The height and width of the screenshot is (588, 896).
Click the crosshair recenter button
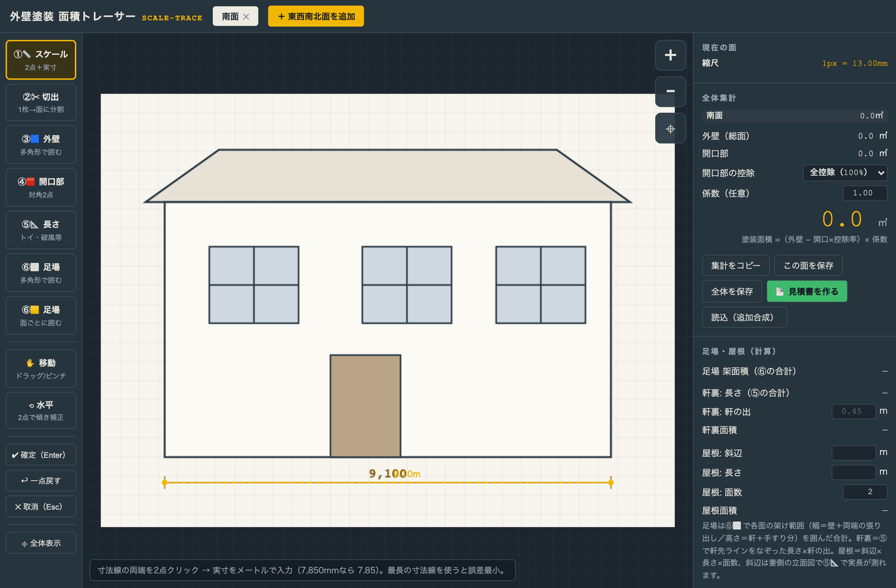(670, 128)
